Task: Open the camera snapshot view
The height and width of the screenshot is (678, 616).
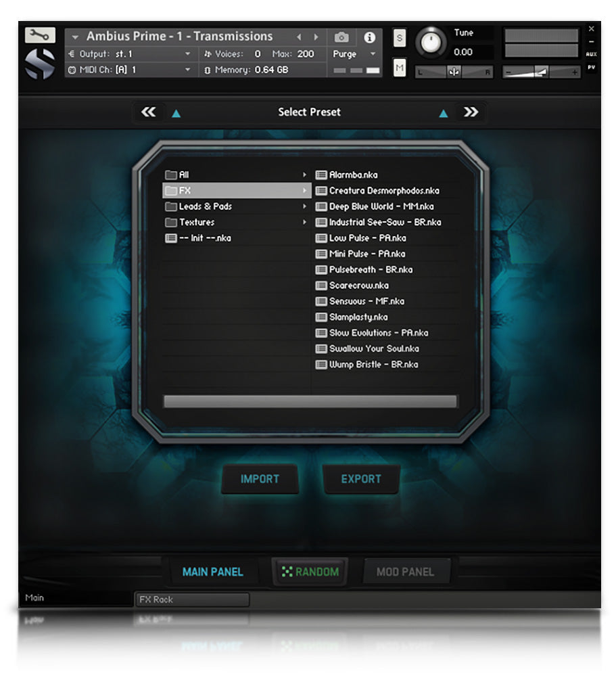Action: (342, 37)
